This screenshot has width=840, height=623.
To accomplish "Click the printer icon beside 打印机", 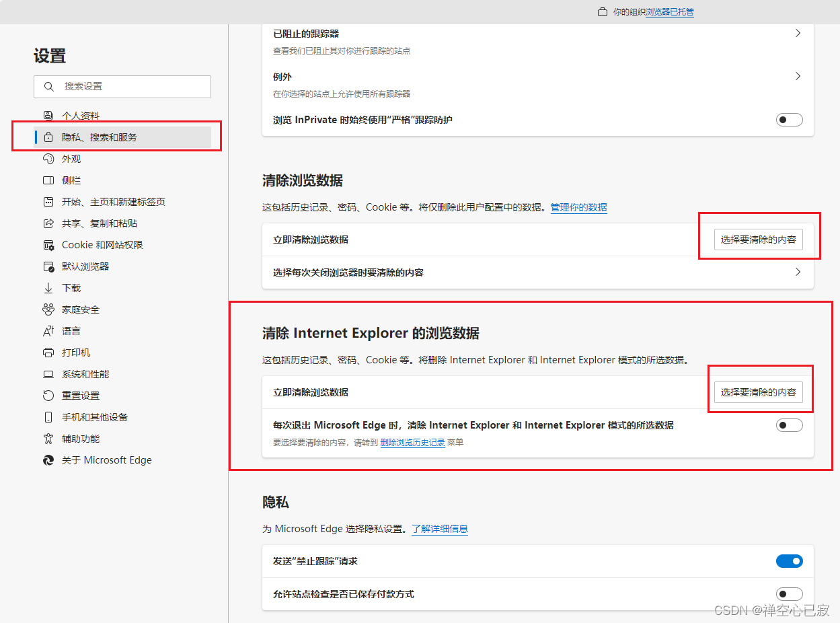I will (x=48, y=353).
